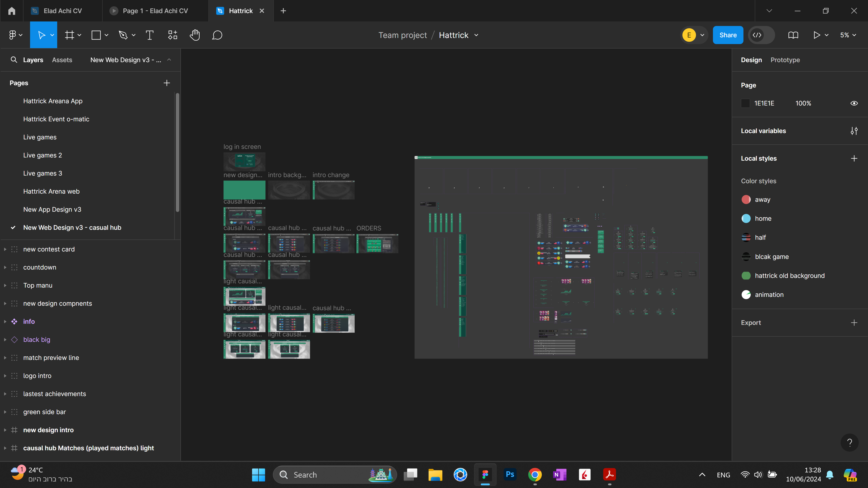Click the away color style swatch

746,200
